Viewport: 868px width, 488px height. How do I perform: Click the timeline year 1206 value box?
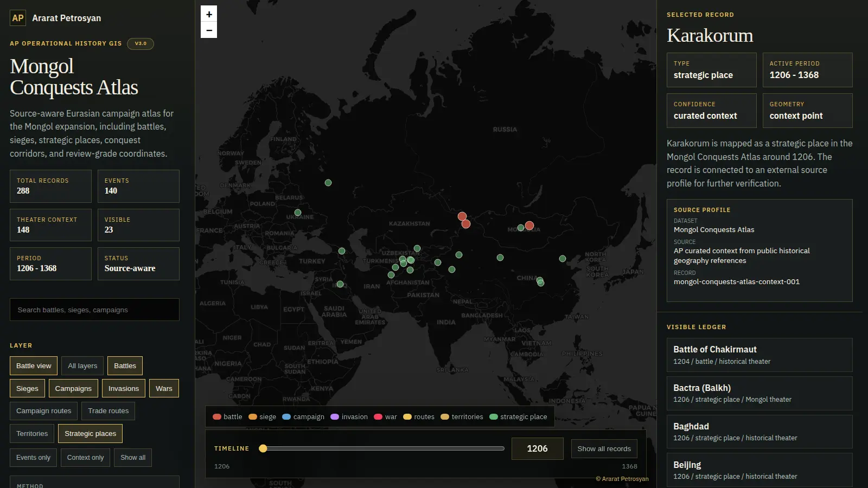coord(538,449)
